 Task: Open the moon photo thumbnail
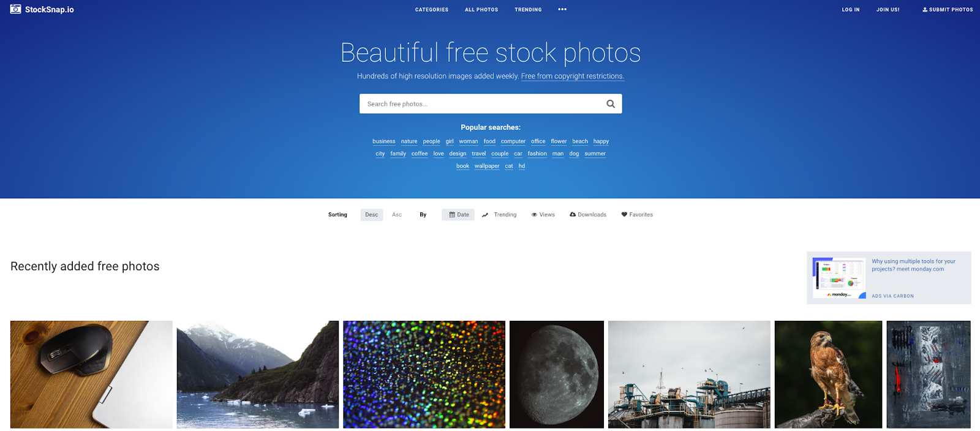click(557, 375)
